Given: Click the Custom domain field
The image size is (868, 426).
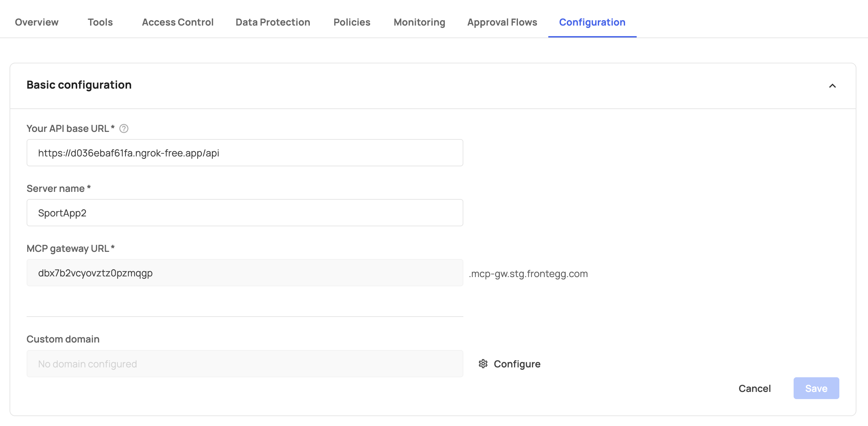Looking at the screenshot, I should (245, 364).
